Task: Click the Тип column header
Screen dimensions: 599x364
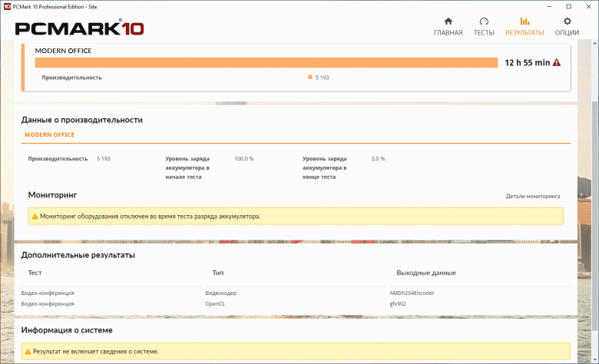Action: coord(218,273)
